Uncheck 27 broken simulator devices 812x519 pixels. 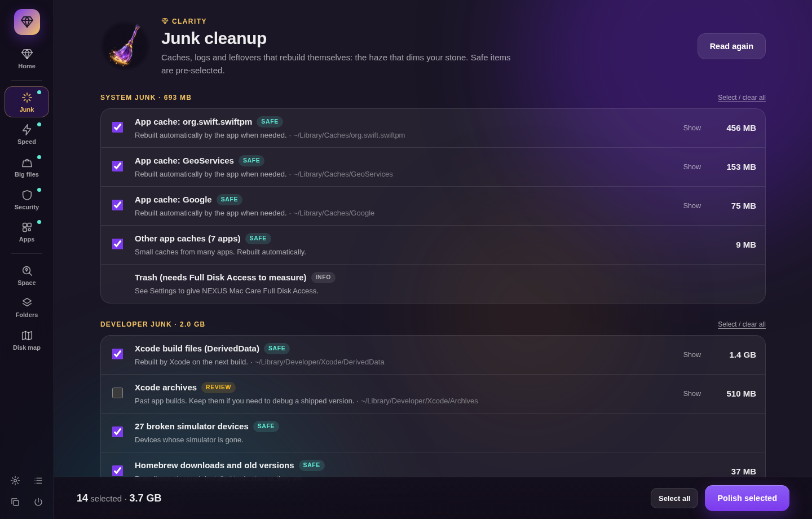point(117,432)
